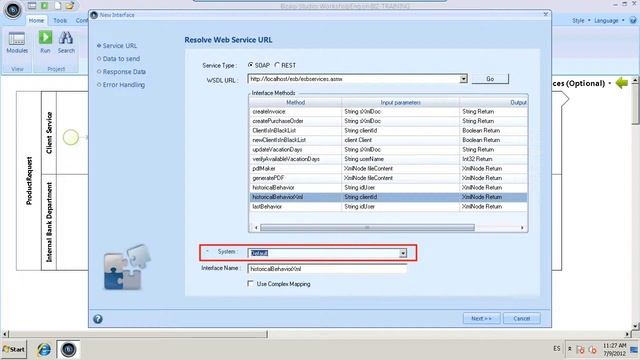This screenshot has height=360, width=640.
Task: Close the New Interface dialog
Action: point(546,14)
